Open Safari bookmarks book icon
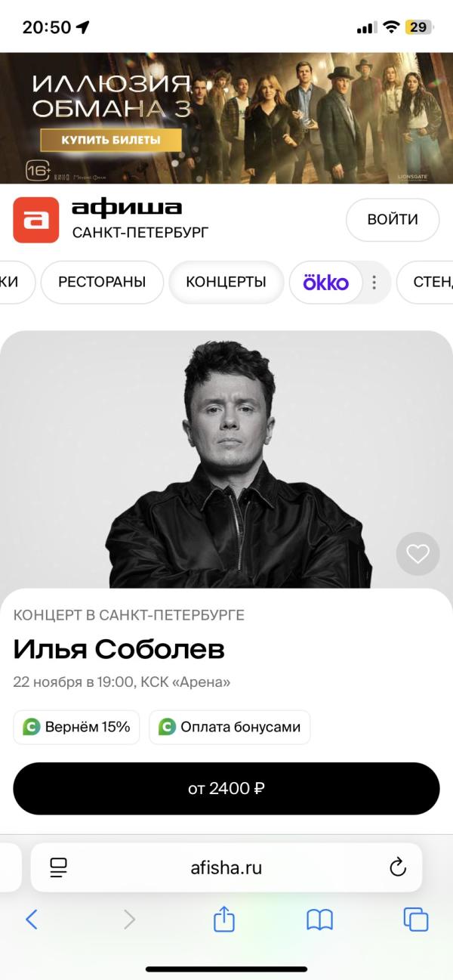 click(x=319, y=920)
